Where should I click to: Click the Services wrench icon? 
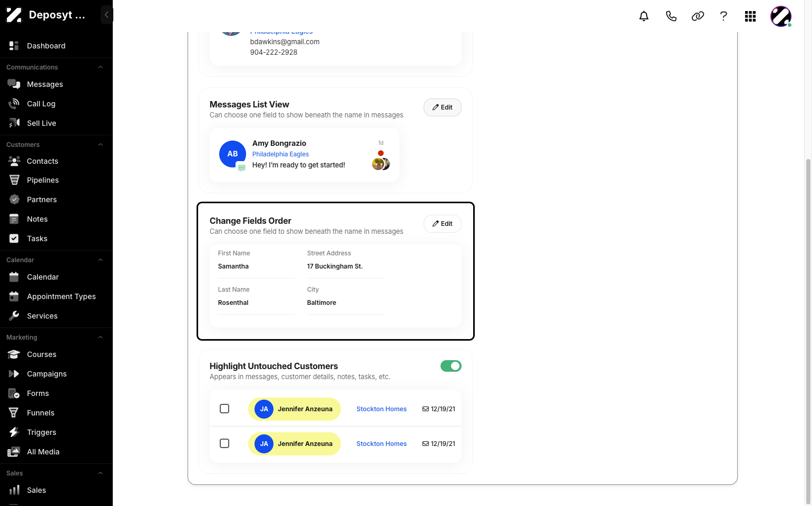[14, 316]
